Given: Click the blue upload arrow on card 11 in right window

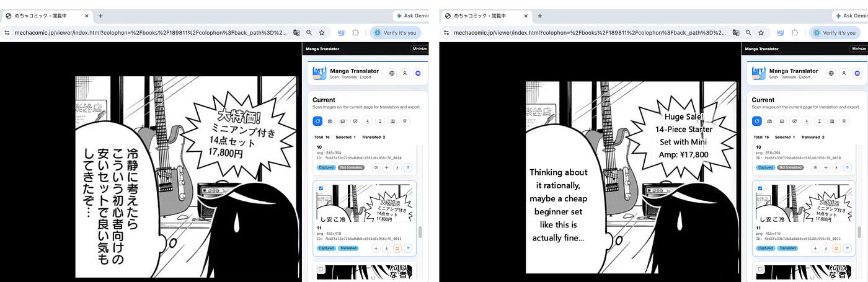Looking at the screenshot, I should click(847, 248).
